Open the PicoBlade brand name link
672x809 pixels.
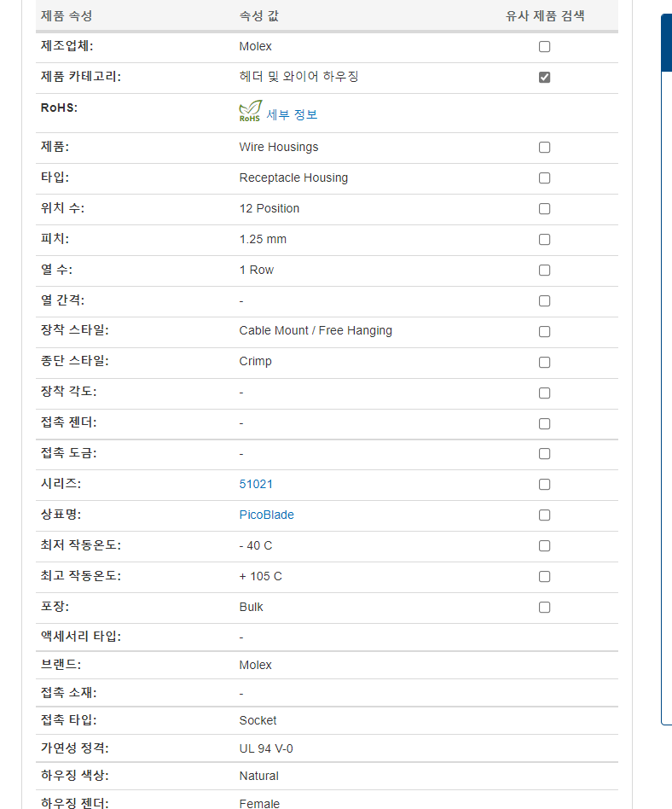point(266,515)
